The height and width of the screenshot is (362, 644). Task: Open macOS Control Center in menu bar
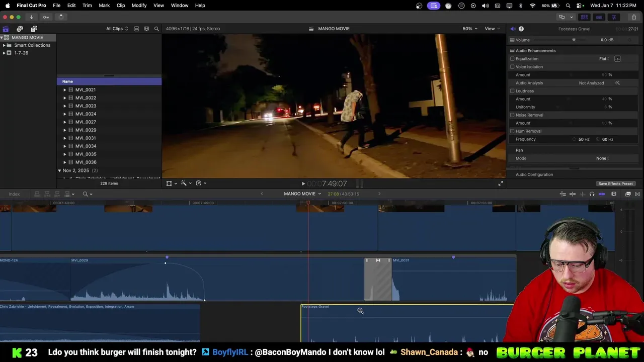click(x=580, y=6)
